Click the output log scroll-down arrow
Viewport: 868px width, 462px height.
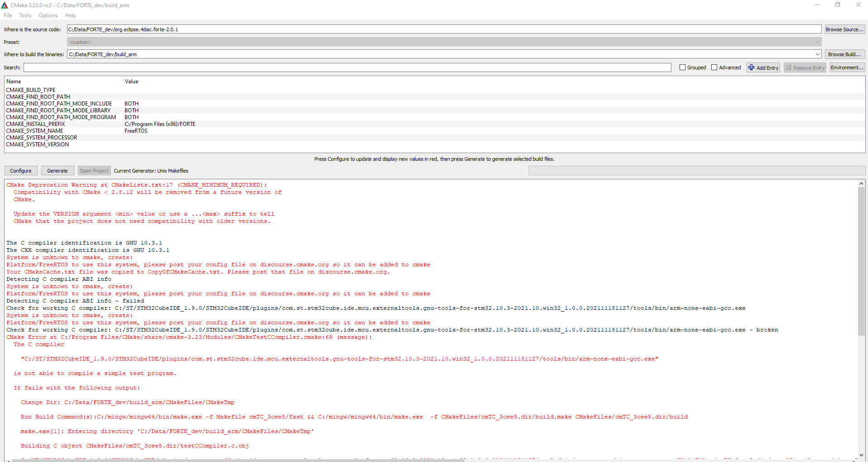tap(861, 455)
